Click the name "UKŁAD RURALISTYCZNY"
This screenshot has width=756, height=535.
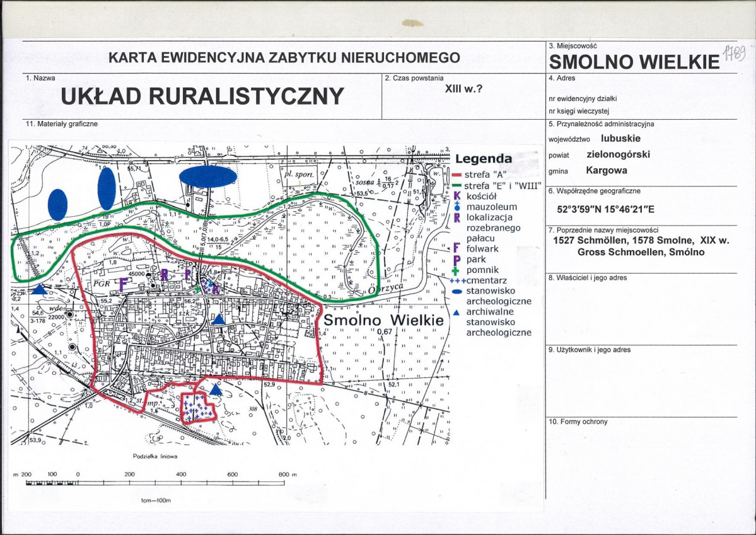click(202, 96)
